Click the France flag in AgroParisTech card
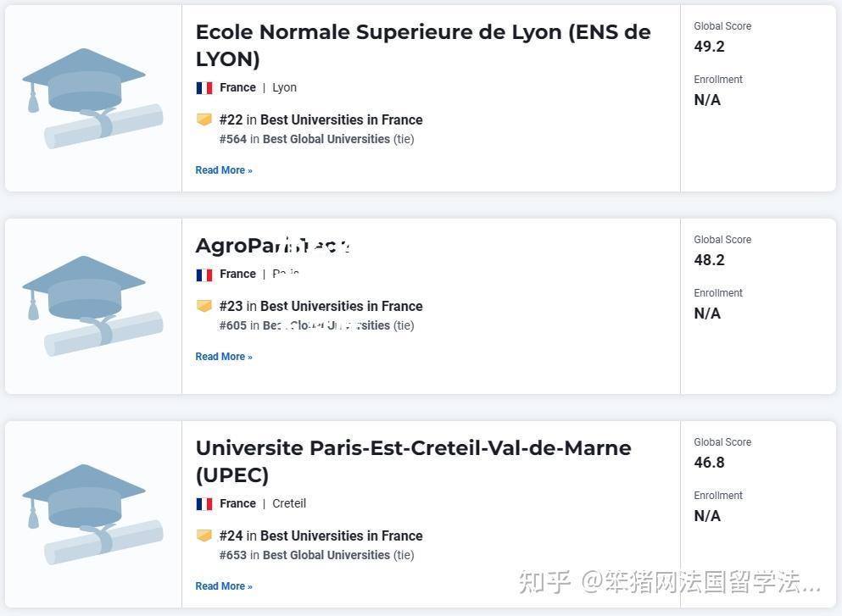 tap(204, 275)
